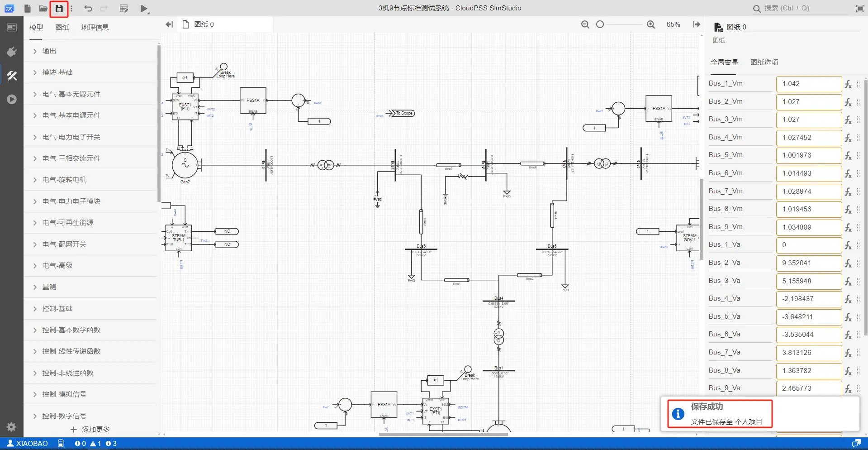Zoom out using the minus magnifier

point(585,24)
